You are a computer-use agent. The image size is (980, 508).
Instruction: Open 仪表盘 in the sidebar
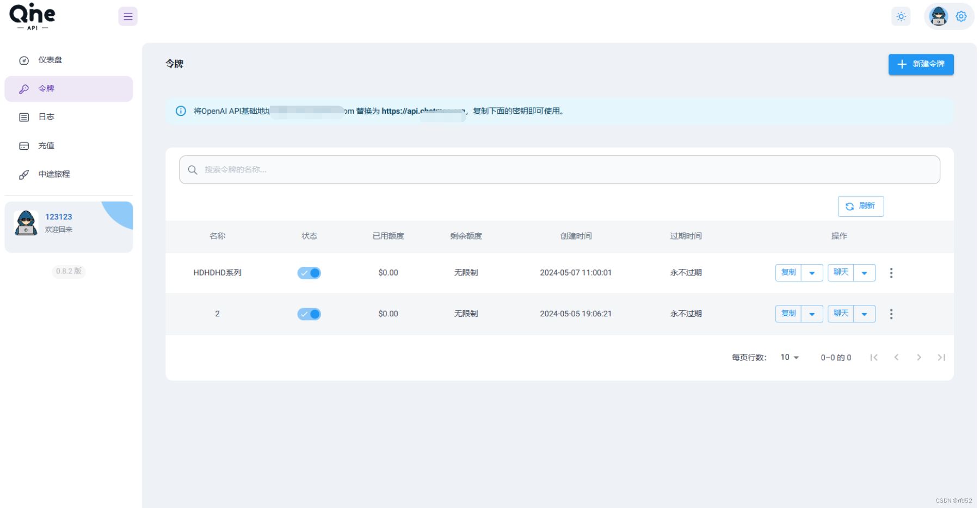click(x=50, y=60)
